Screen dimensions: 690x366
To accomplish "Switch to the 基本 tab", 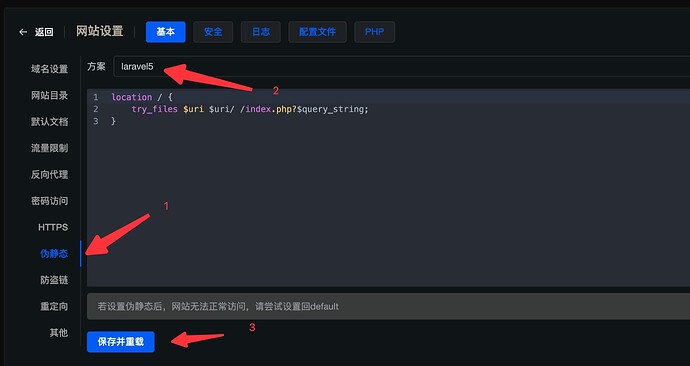I will click(x=165, y=32).
